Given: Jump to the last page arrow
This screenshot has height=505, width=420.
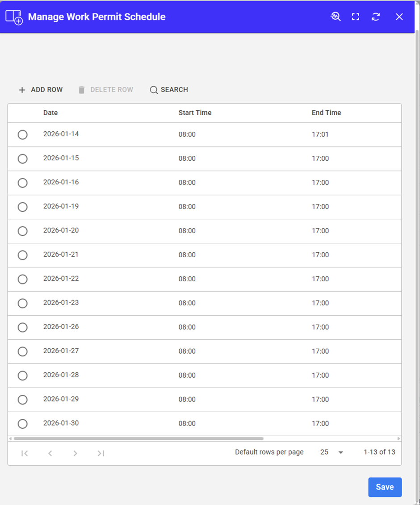Looking at the screenshot, I should [x=101, y=453].
